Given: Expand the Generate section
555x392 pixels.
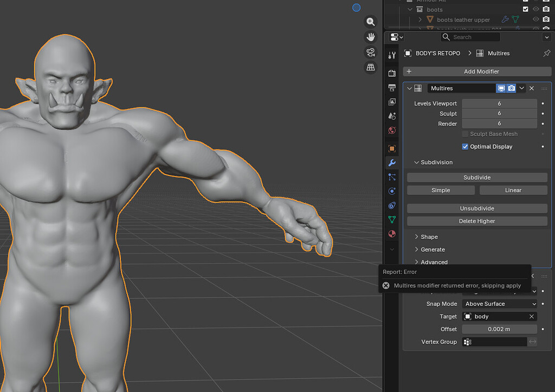Looking at the screenshot, I should point(417,250).
